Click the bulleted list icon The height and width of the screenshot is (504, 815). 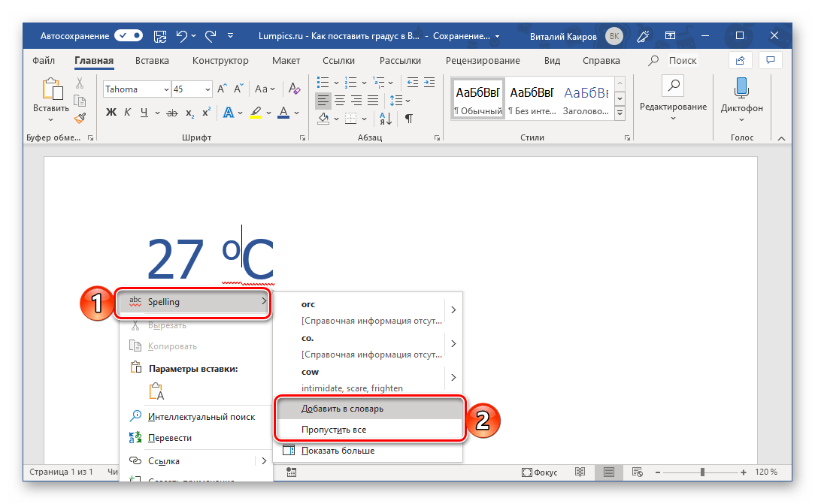click(323, 83)
